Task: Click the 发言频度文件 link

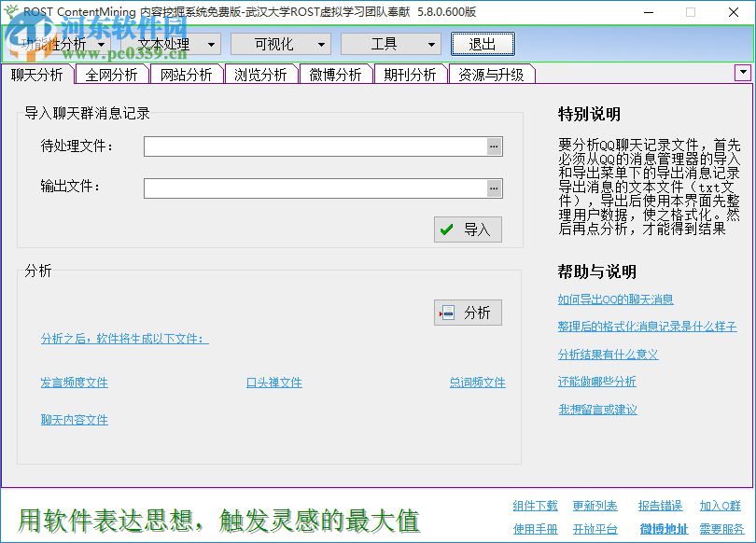Action: click(x=74, y=383)
